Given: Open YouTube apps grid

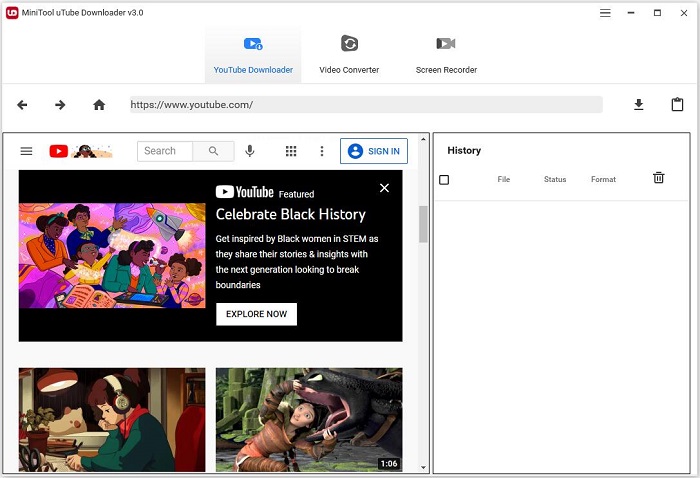Looking at the screenshot, I should point(291,151).
